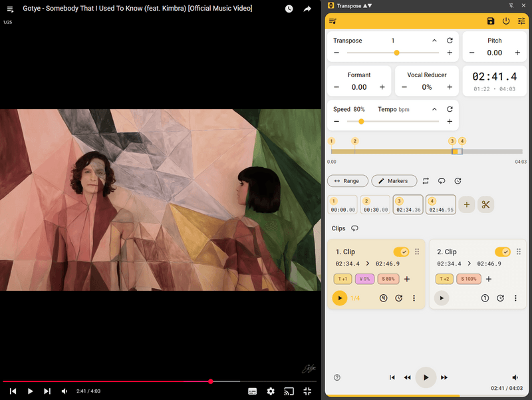The height and width of the screenshot is (400, 532).
Task: Open the playlist queue icon in YouTube player
Action: [x=10, y=9]
